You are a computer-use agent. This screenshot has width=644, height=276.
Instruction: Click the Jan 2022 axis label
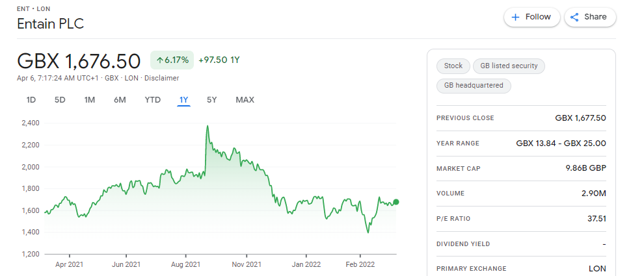tap(306, 264)
